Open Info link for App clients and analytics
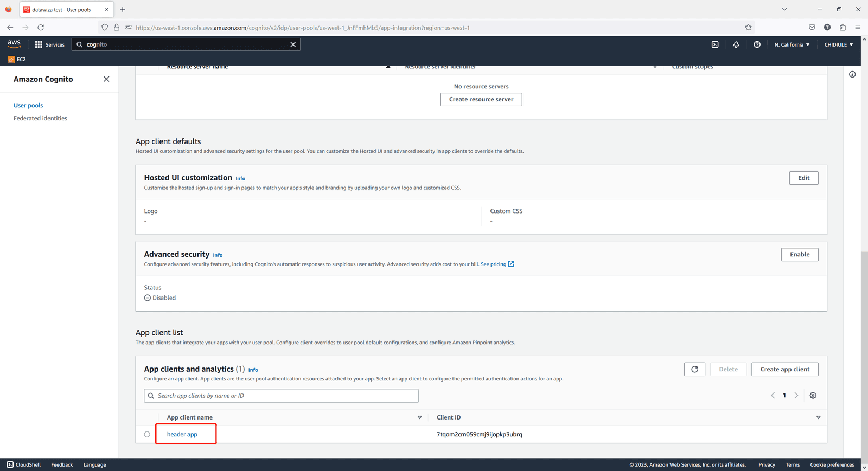 tap(253, 370)
